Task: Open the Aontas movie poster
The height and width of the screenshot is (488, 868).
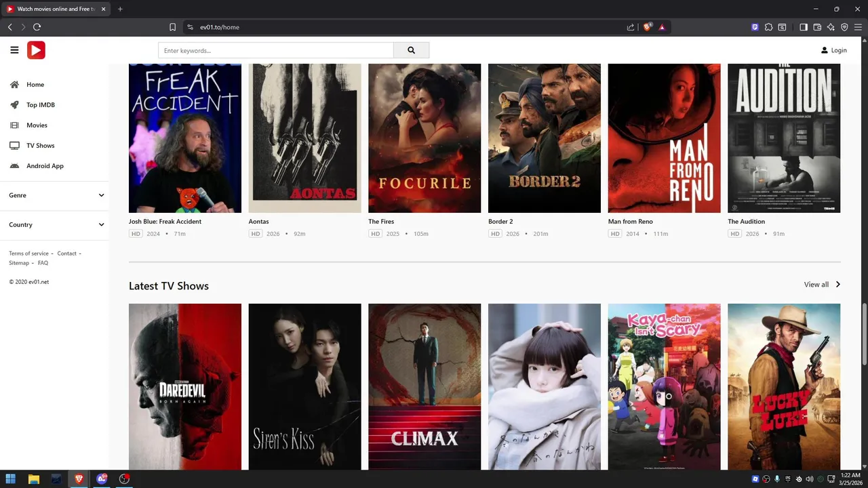Action: point(304,138)
